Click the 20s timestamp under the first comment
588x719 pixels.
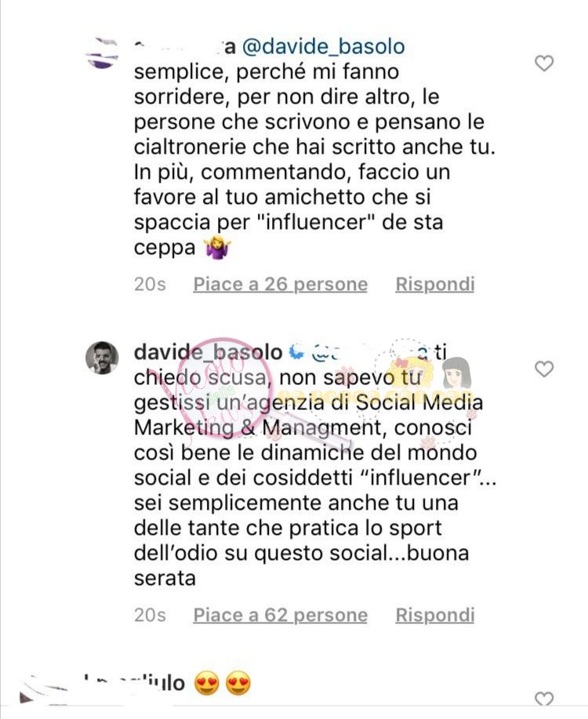pos(150,285)
